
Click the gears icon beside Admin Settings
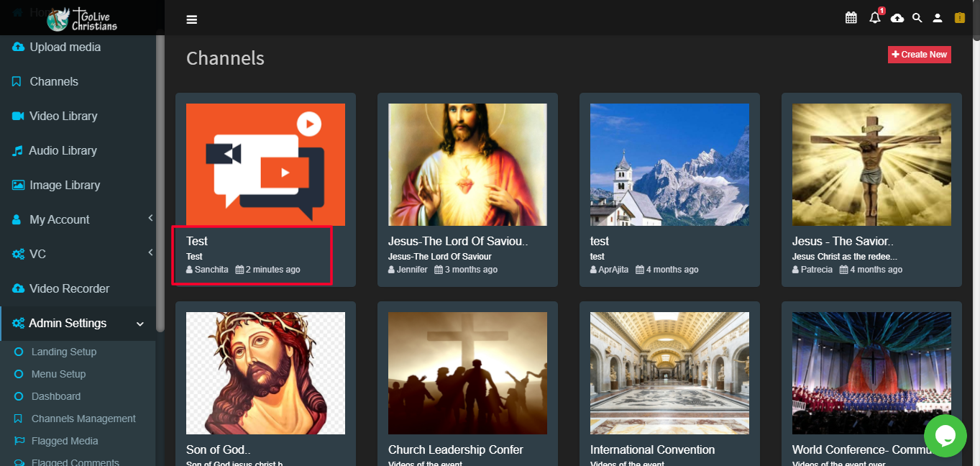(18, 323)
